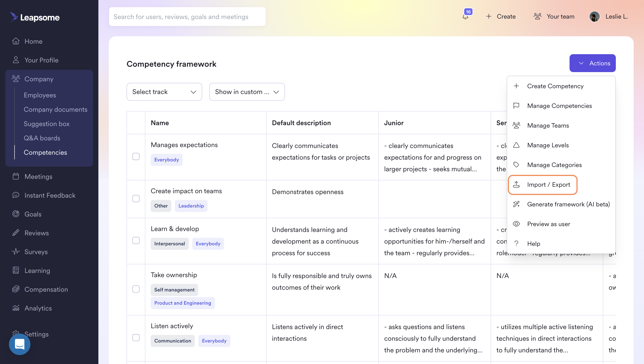This screenshot has height=364, width=644.
Task: Click the Other tag under Create impact
Action: click(x=161, y=206)
